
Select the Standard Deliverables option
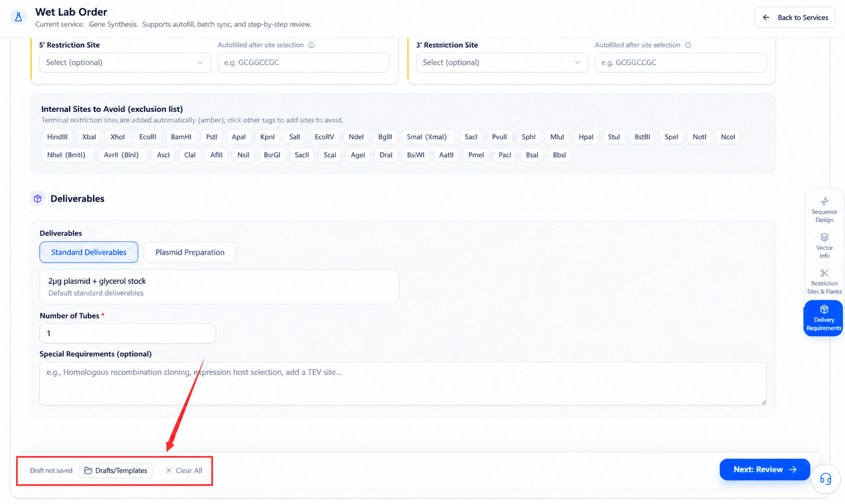coord(89,252)
